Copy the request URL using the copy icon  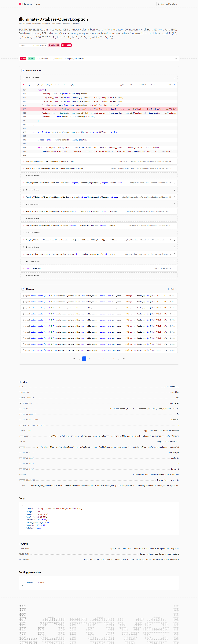176,58
